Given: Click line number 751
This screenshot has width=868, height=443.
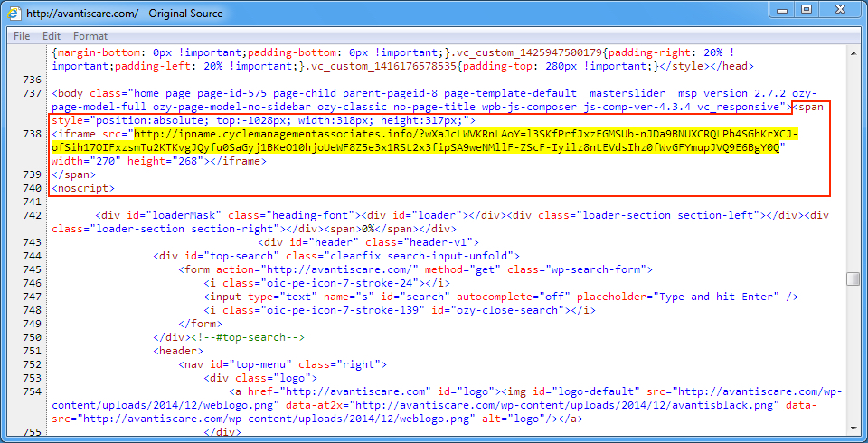Looking at the screenshot, I should 31,351.
